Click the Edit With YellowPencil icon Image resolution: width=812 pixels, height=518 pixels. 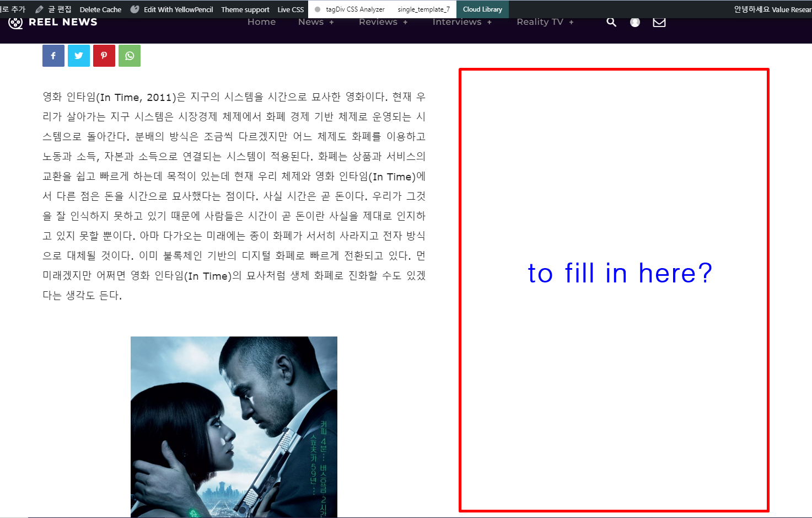(x=135, y=9)
